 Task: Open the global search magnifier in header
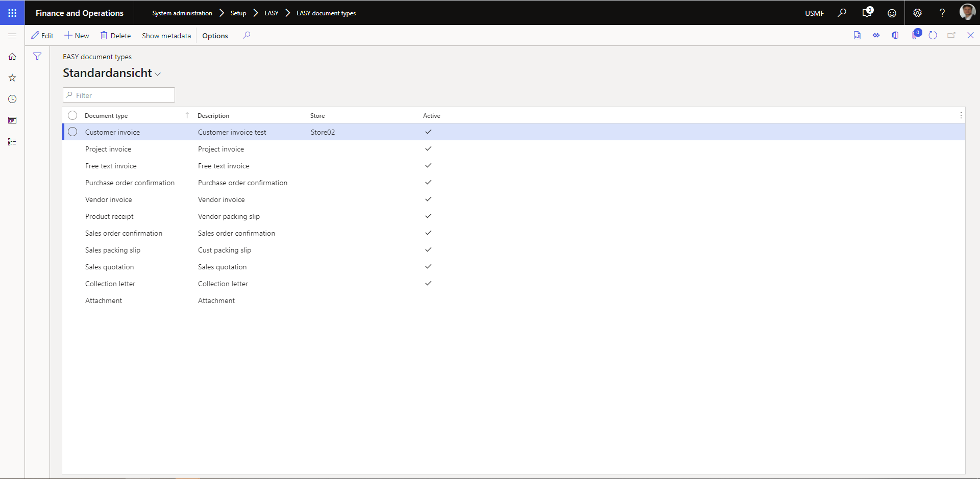coord(842,13)
